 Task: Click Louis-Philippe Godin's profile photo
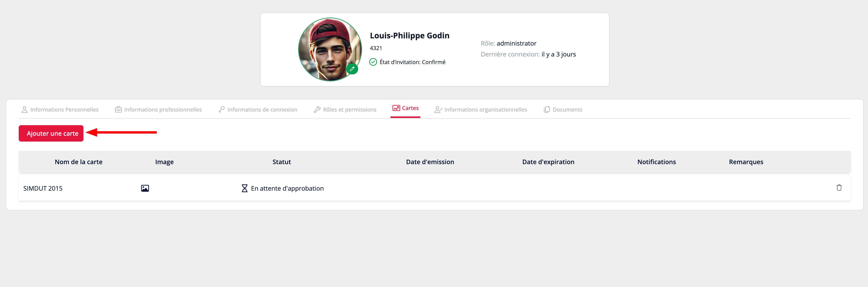[330, 49]
